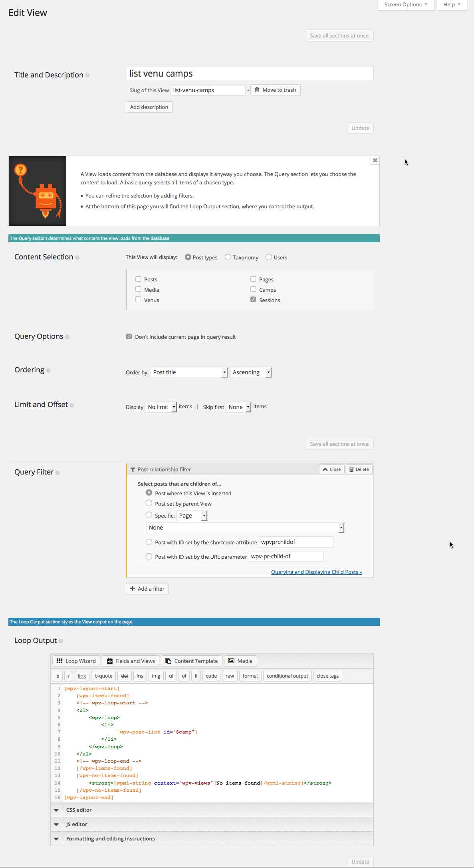Expand the JS editor section
Image resolution: width=474 pixels, height=868 pixels.
212,824
